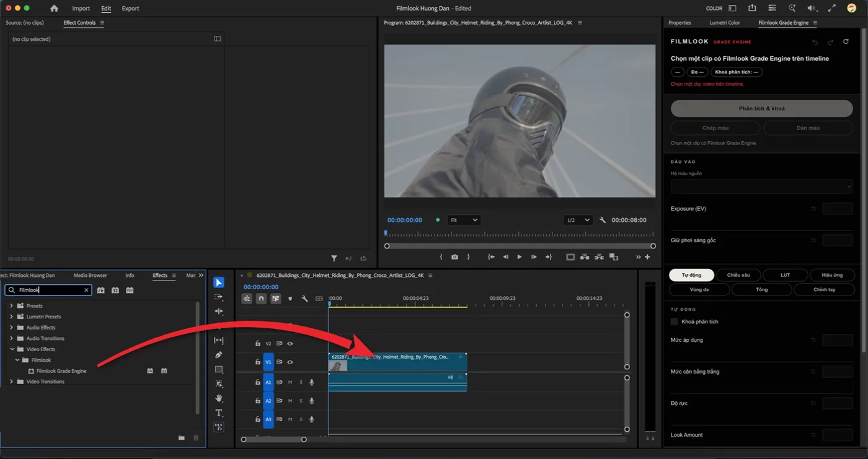Click the Filmlook undo arrow
This screenshot has width=868, height=459.
tap(815, 42)
